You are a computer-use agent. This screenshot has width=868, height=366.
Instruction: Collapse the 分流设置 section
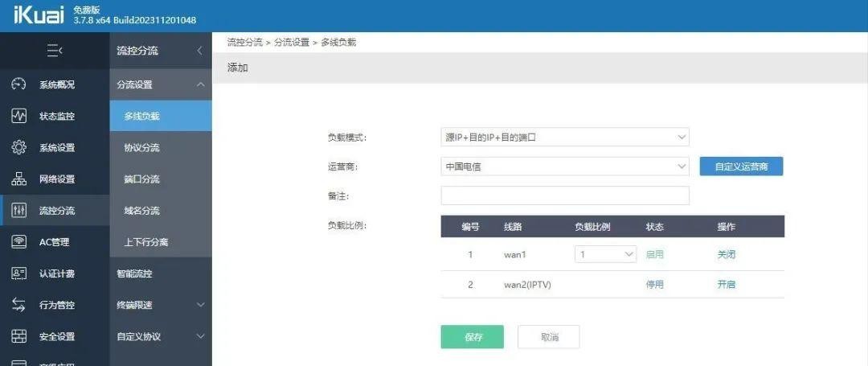[200, 84]
